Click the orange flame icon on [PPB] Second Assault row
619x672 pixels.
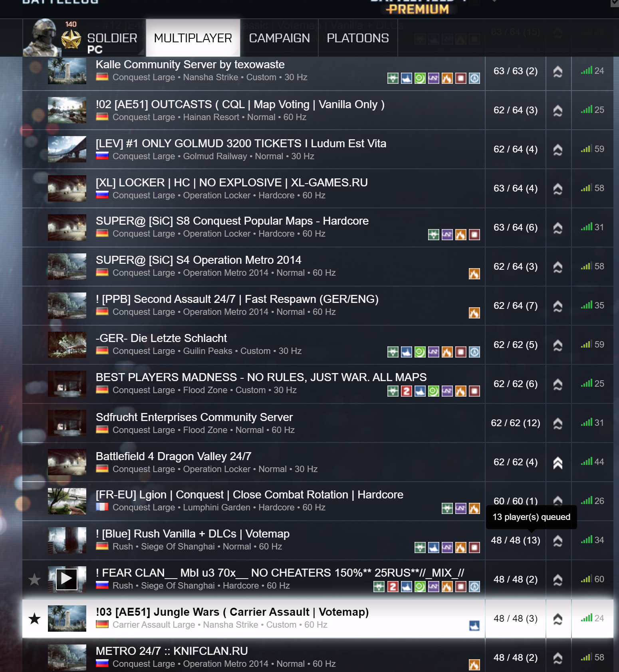point(474,313)
